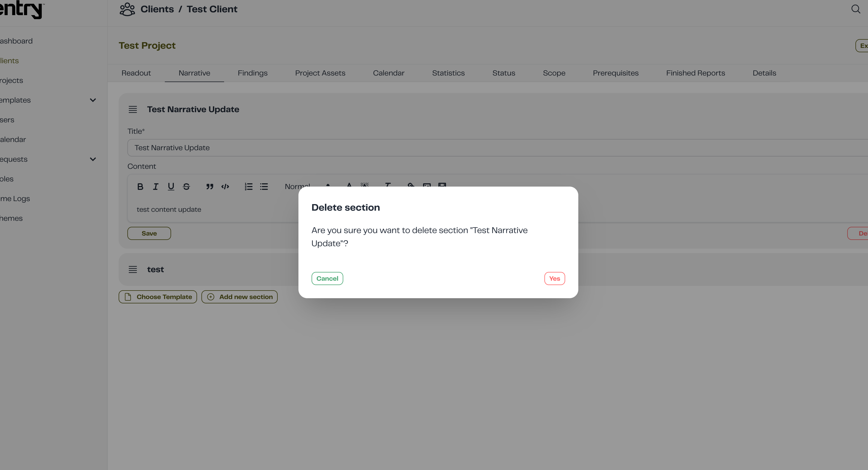Click the clients people icon in breadcrumb
868x470 pixels.
pos(127,9)
